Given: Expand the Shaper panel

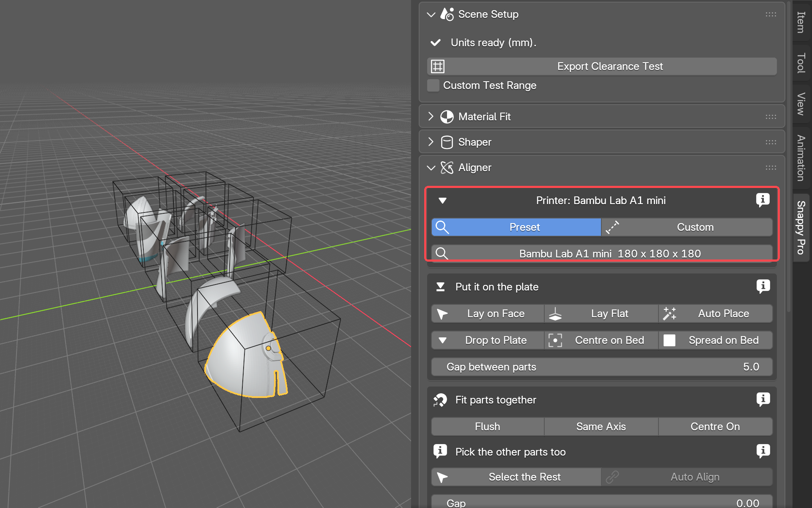Looking at the screenshot, I should coord(431,142).
